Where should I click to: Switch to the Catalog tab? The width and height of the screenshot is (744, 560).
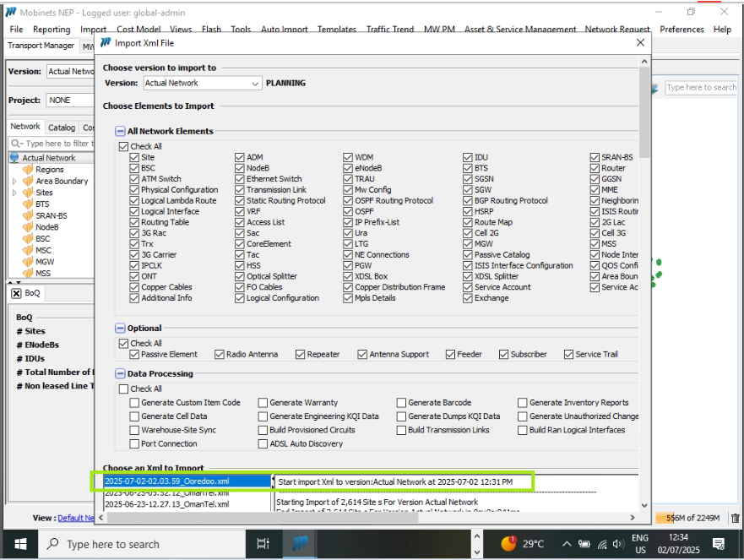61,128
